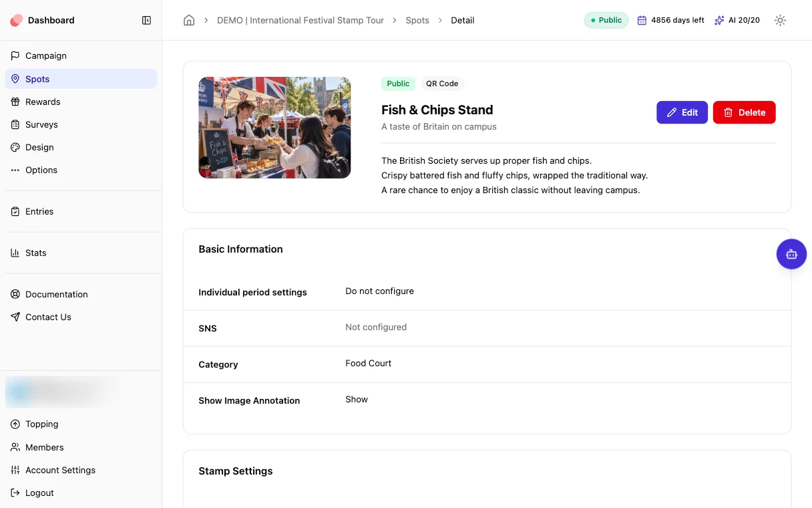The height and width of the screenshot is (508, 812).
Task: Click the Options three-dots icon
Action: click(x=15, y=170)
